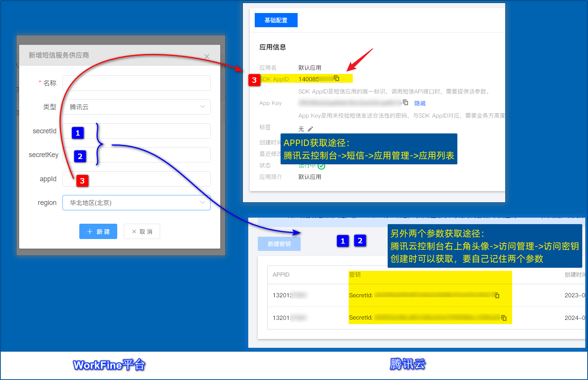This screenshot has width=588, height=380.
Task: Click the secretId input field
Action: click(136, 131)
